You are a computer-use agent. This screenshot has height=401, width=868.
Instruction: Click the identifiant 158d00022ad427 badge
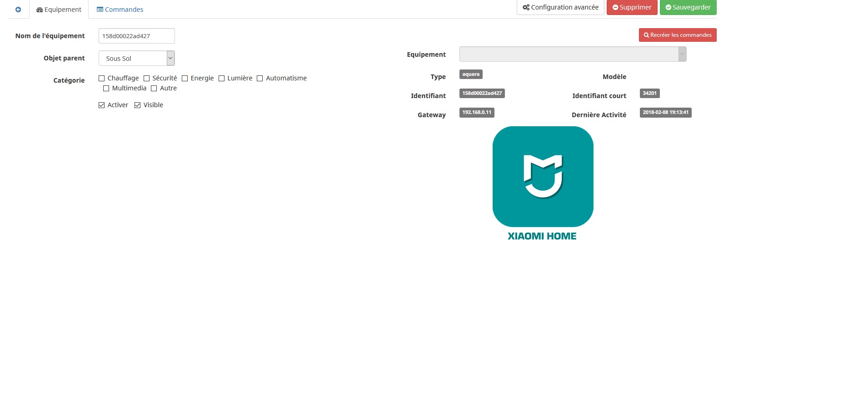pos(482,94)
